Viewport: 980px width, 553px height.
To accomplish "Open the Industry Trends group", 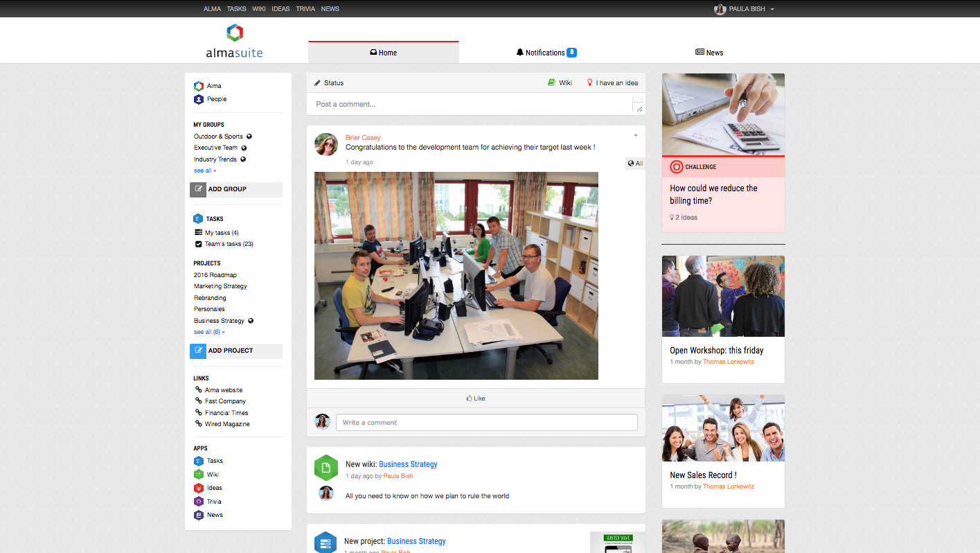I will pos(215,159).
